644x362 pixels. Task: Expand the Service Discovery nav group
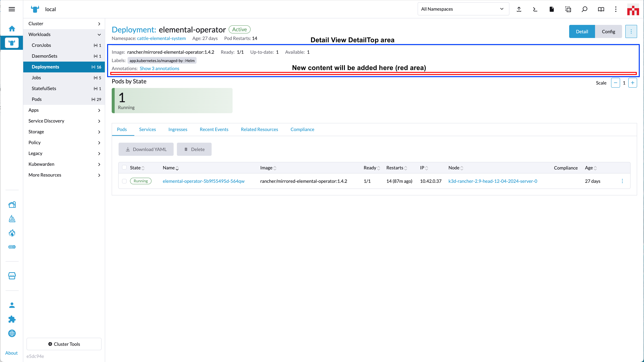click(64, 121)
